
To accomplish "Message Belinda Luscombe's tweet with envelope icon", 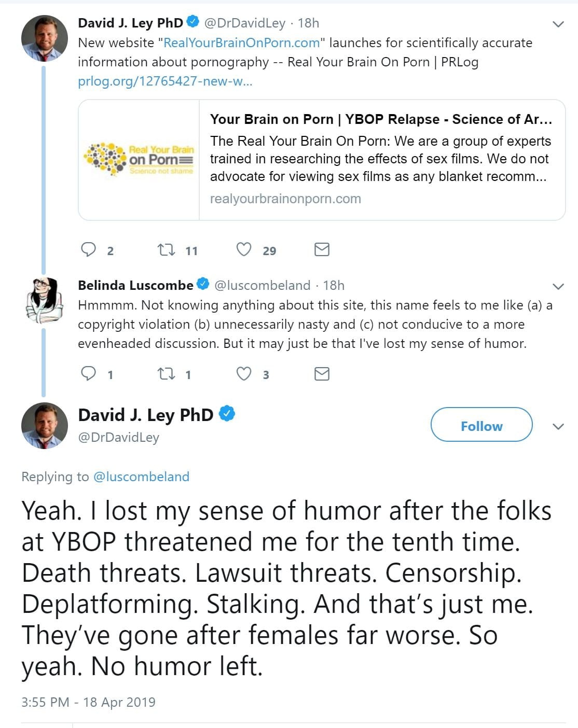I will click(322, 374).
